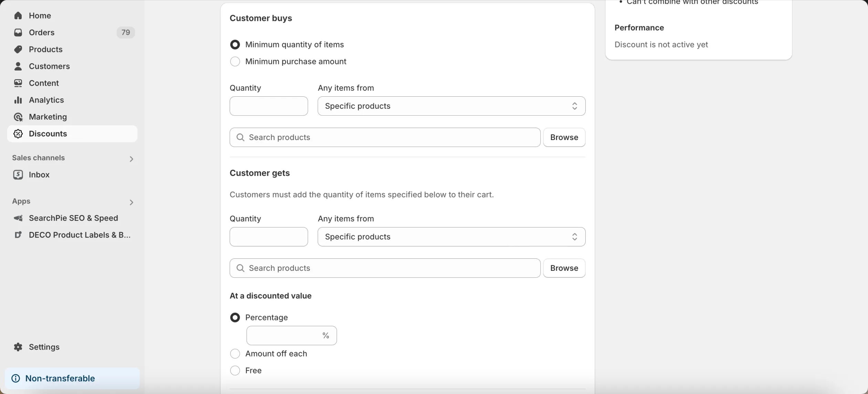The height and width of the screenshot is (394, 868).
Task: Click Browse button beside Customer buys search
Action: point(564,137)
